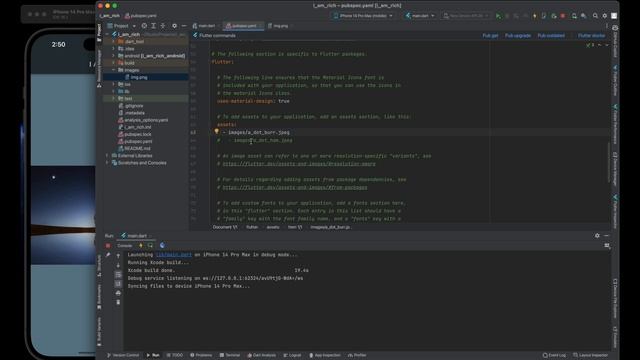Image resolution: width=640 pixels, height=360 pixels.
Task: Open Problems tool window tab
Action: (x=201, y=355)
